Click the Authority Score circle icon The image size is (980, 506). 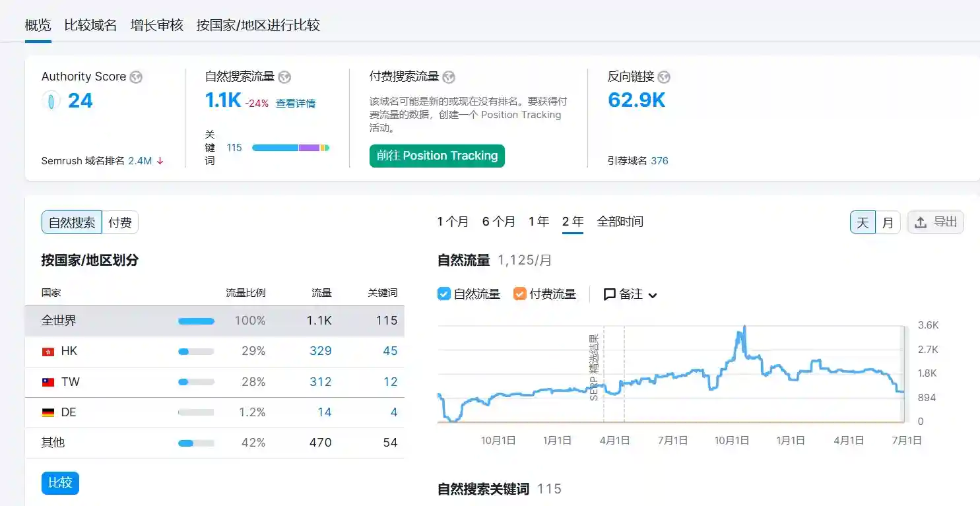[51, 100]
